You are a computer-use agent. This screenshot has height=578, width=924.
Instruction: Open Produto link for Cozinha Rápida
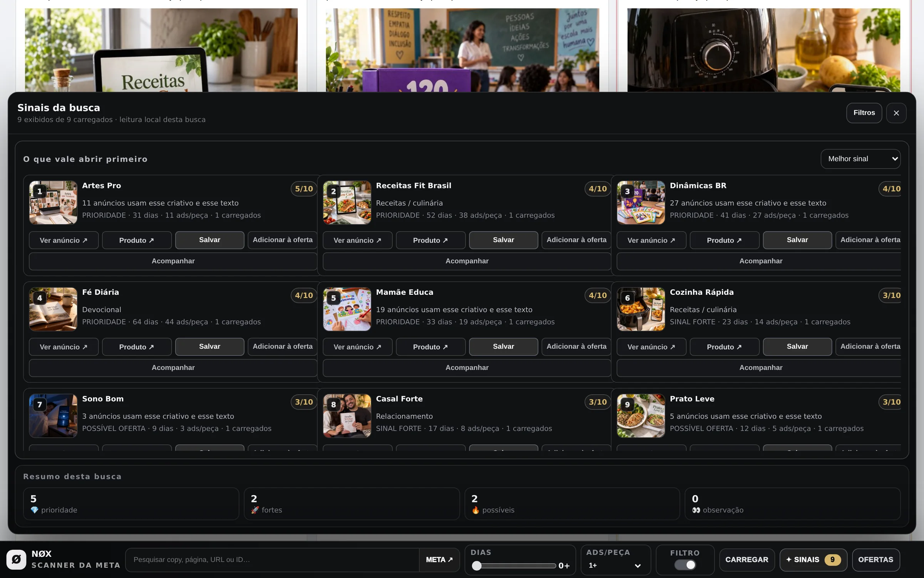724,347
